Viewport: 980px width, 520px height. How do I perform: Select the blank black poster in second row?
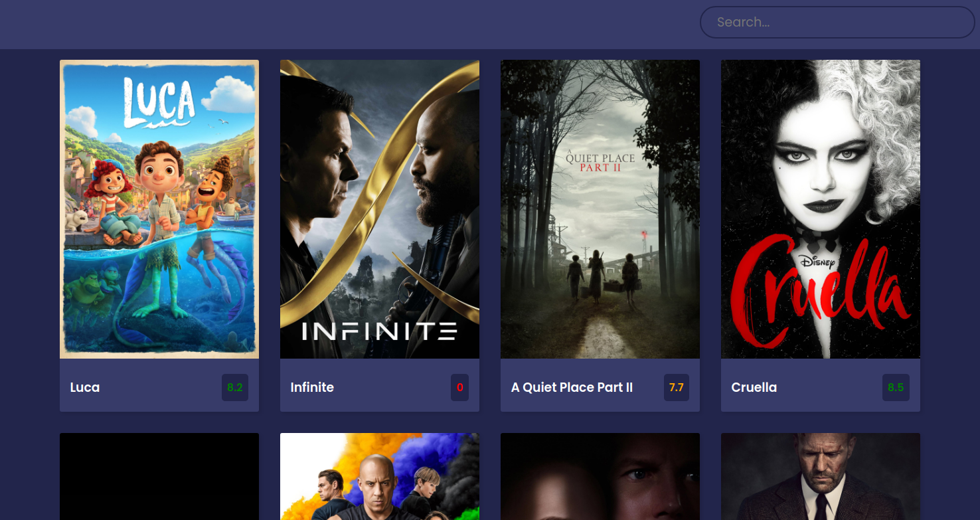159,476
